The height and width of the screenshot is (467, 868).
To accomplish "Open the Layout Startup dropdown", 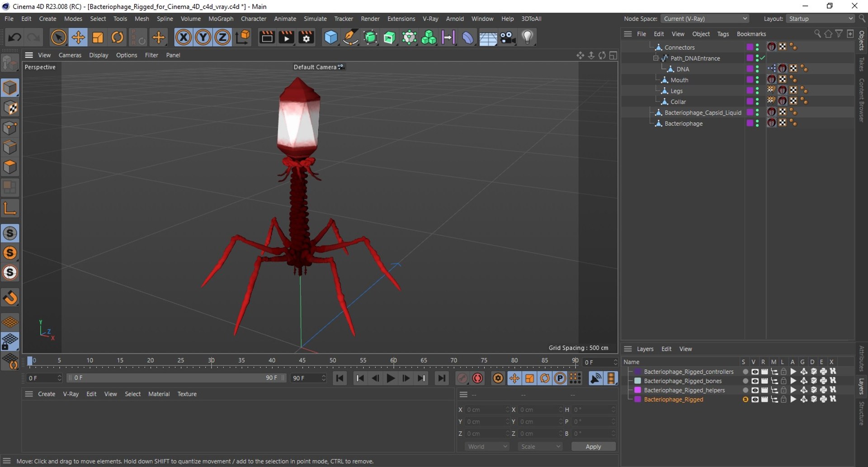I will [x=820, y=19].
